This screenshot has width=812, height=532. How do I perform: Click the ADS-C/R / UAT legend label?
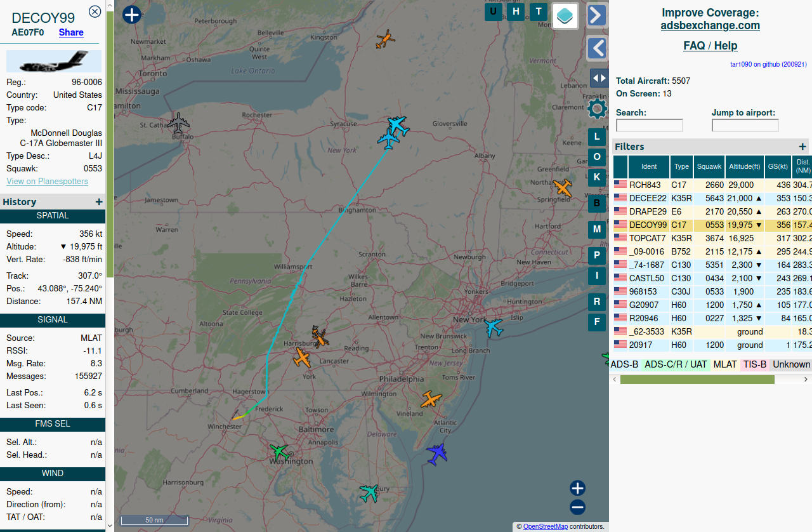pos(676,364)
